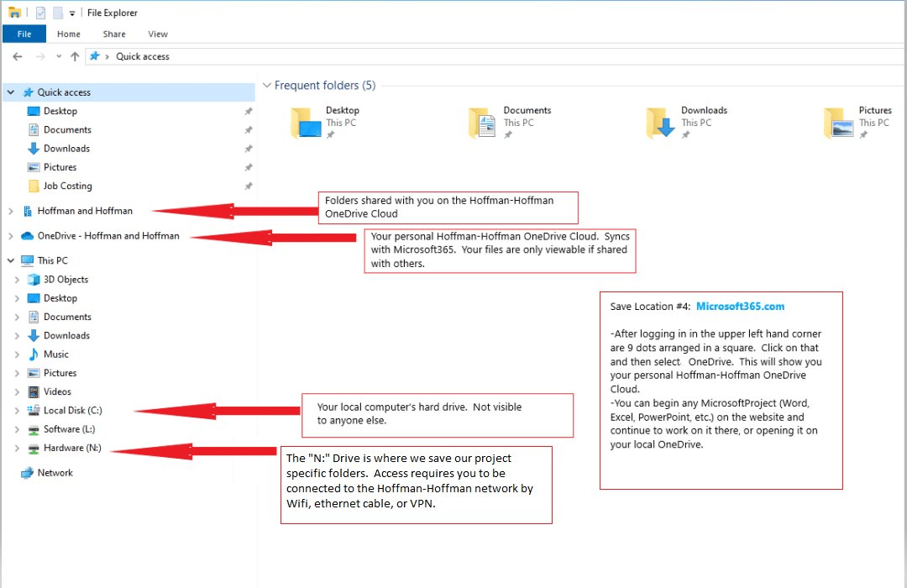Expand the Hoffman and Hoffman node
The height and width of the screenshot is (588, 907).
pos(11,212)
